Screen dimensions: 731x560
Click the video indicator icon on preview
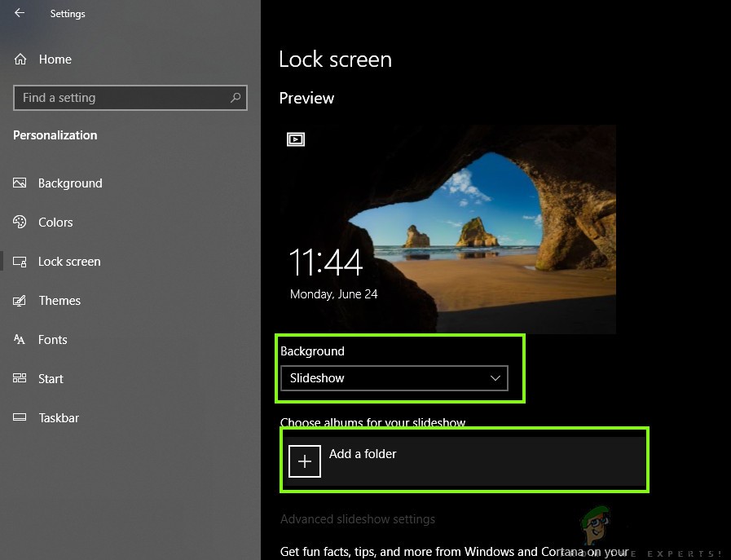point(296,139)
